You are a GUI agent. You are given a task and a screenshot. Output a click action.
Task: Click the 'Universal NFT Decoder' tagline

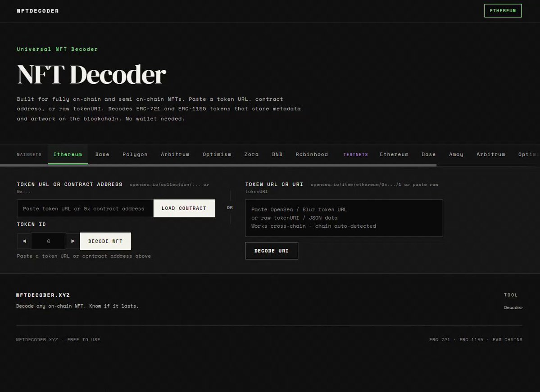[x=58, y=49]
